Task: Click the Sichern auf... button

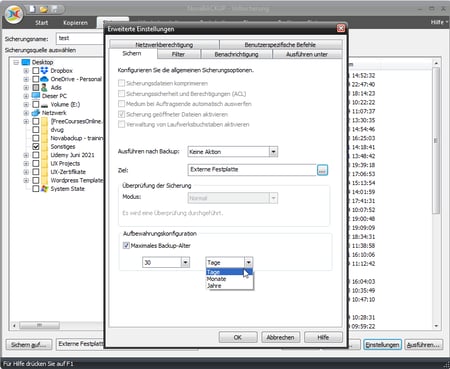Action: point(29,345)
